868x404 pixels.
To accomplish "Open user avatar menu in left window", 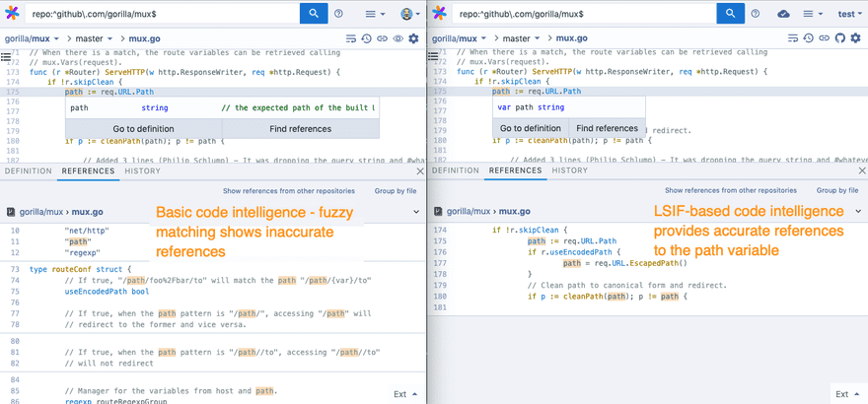I will (410, 14).
